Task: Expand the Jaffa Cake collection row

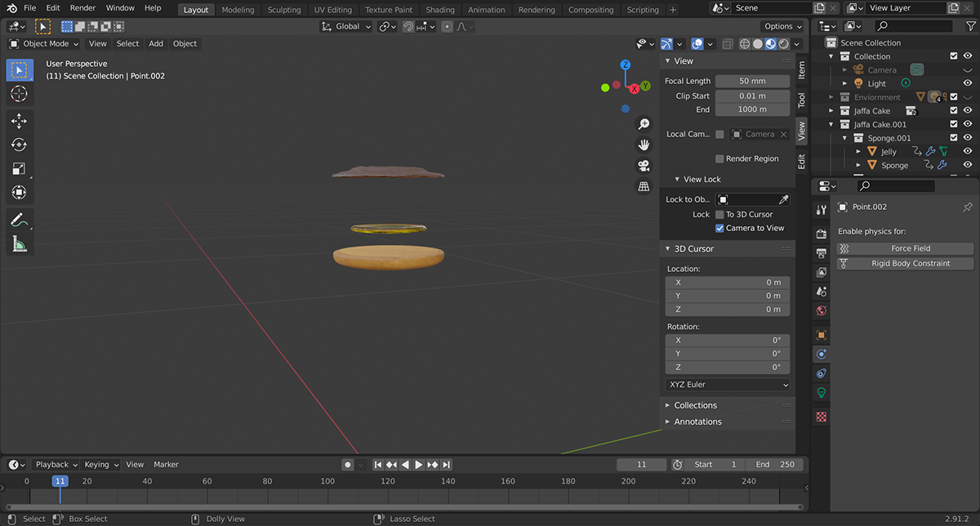Action: 831,110
